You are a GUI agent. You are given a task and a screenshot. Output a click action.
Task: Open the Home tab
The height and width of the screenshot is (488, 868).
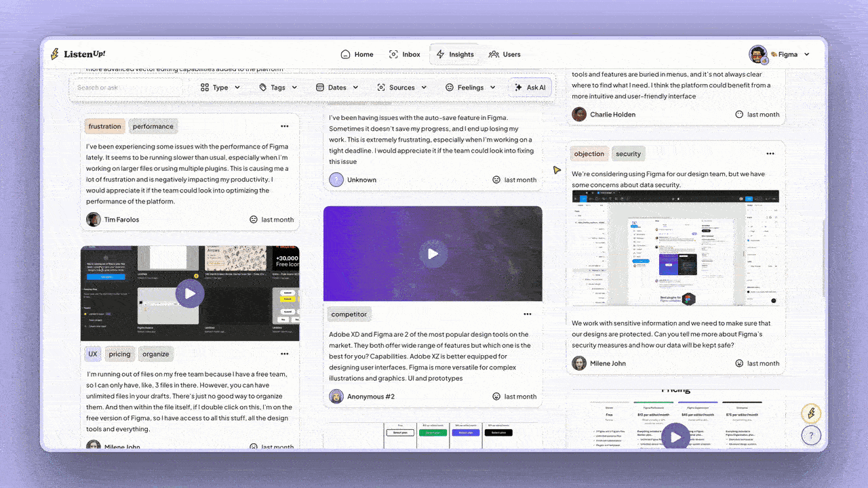point(357,54)
